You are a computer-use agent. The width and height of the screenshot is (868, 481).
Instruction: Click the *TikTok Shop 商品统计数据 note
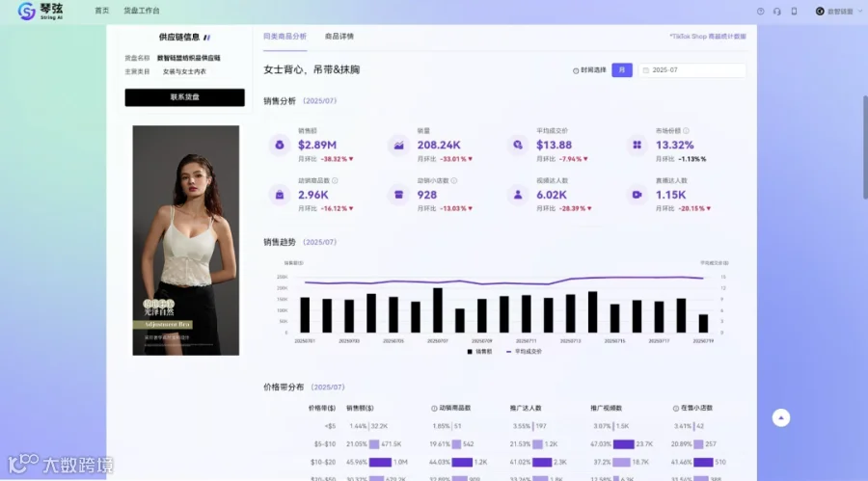[708, 36]
